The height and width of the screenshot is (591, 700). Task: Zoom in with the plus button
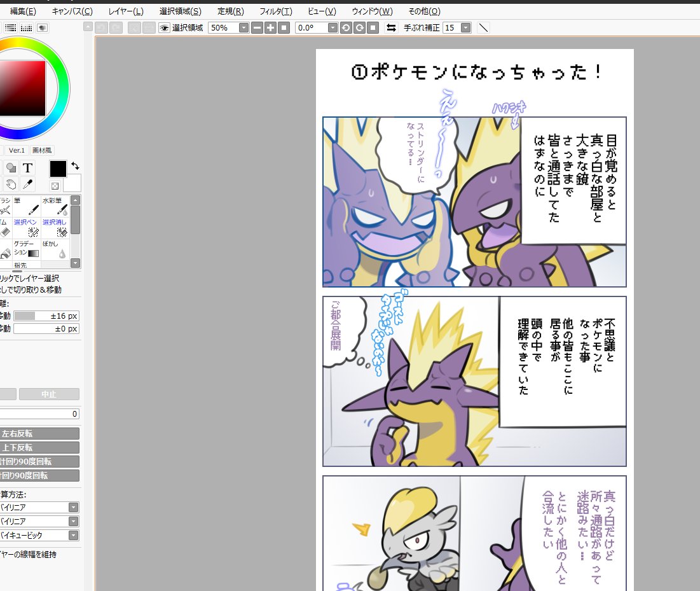(x=271, y=28)
